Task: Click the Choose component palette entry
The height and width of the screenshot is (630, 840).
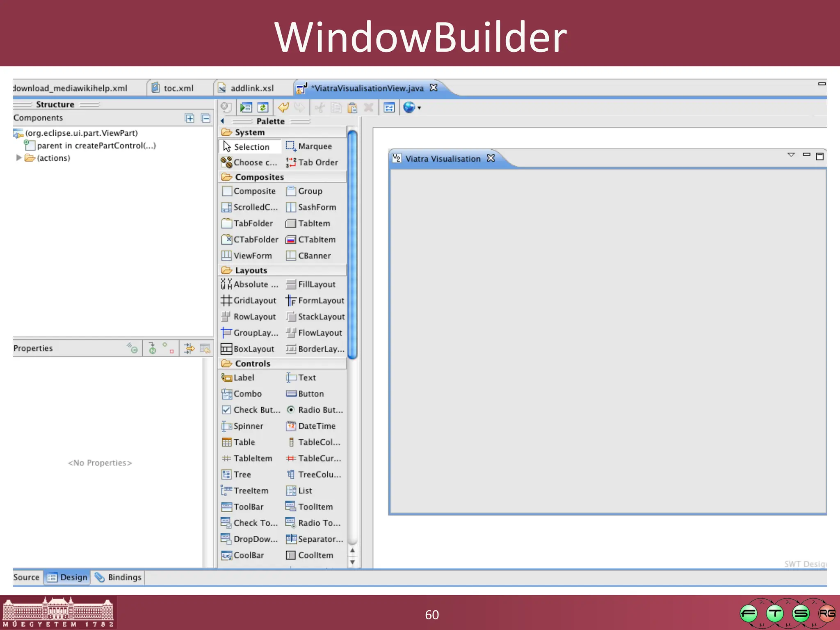Action: click(249, 162)
